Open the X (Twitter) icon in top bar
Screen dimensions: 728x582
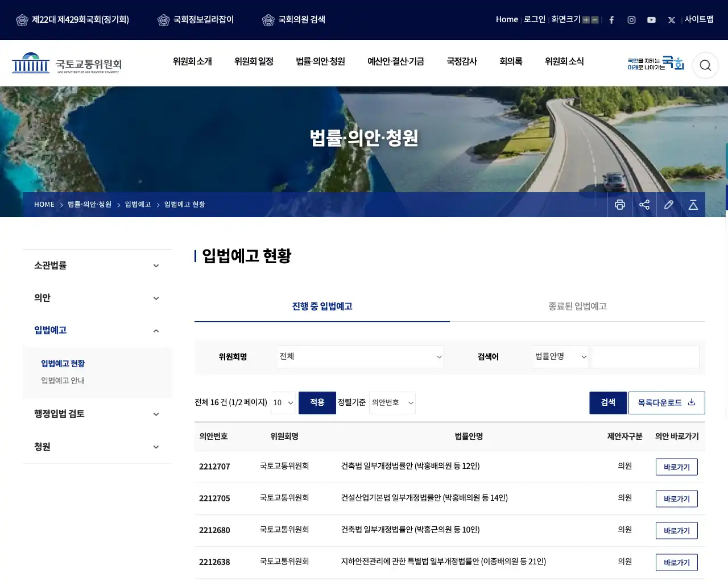click(x=672, y=20)
